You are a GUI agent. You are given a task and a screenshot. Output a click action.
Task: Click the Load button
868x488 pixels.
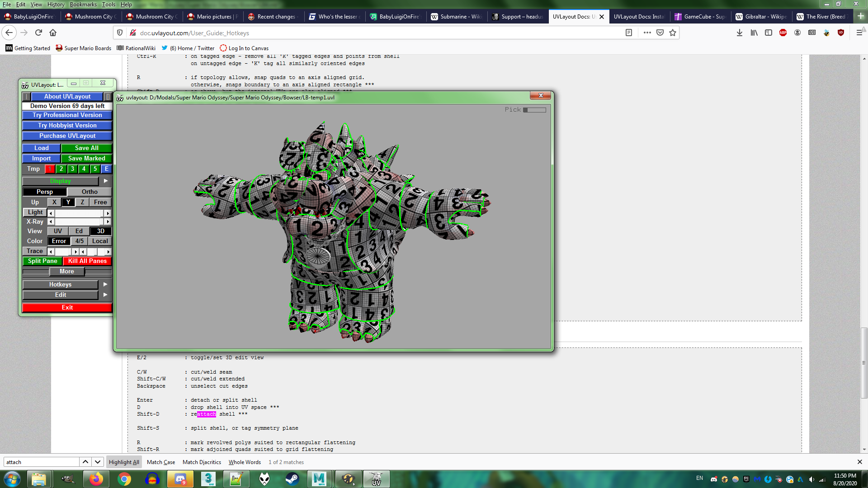pyautogui.click(x=42, y=148)
